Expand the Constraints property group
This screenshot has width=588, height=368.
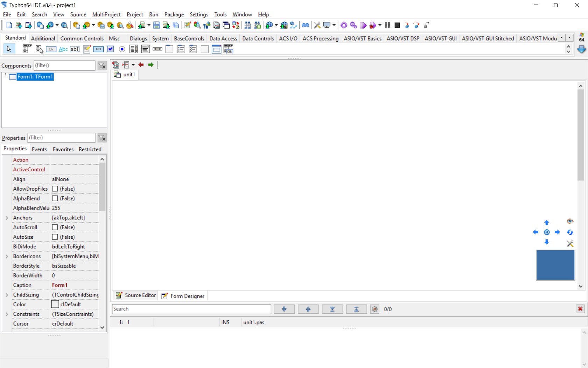click(x=7, y=314)
